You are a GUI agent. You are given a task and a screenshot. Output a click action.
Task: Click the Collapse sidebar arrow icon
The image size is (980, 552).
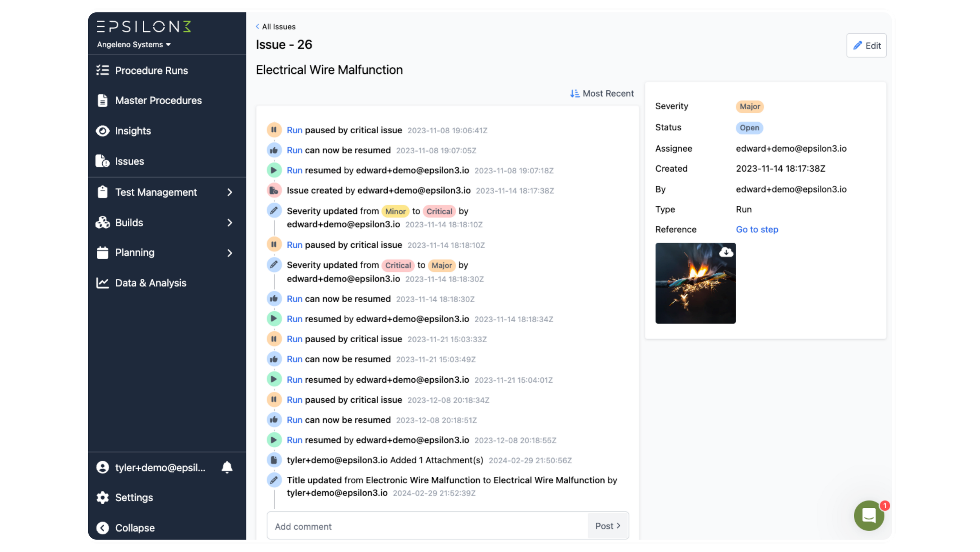[103, 528]
